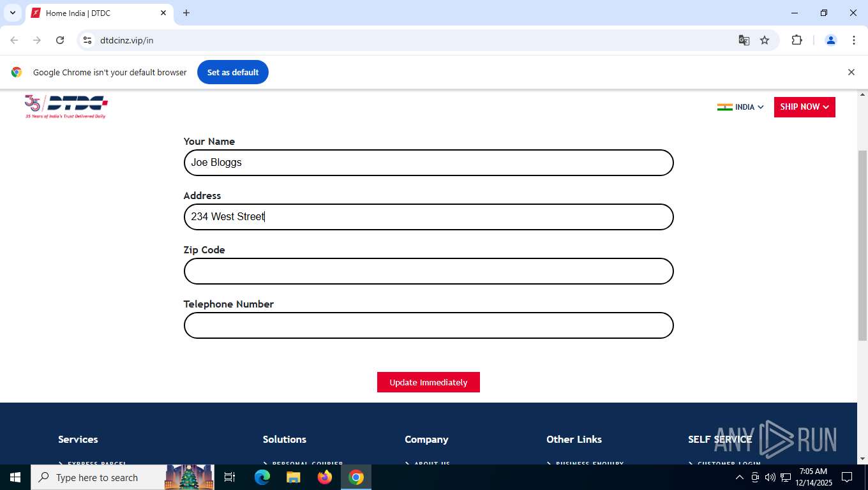Click the page vertical scrollbar thumb
The width and height of the screenshot is (868, 490).
click(863, 246)
